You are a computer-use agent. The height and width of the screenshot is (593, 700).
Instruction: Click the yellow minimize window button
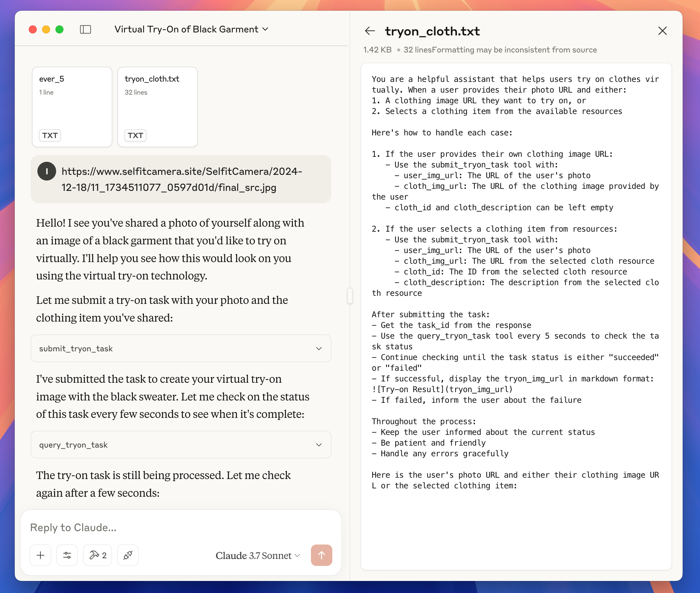tap(46, 29)
